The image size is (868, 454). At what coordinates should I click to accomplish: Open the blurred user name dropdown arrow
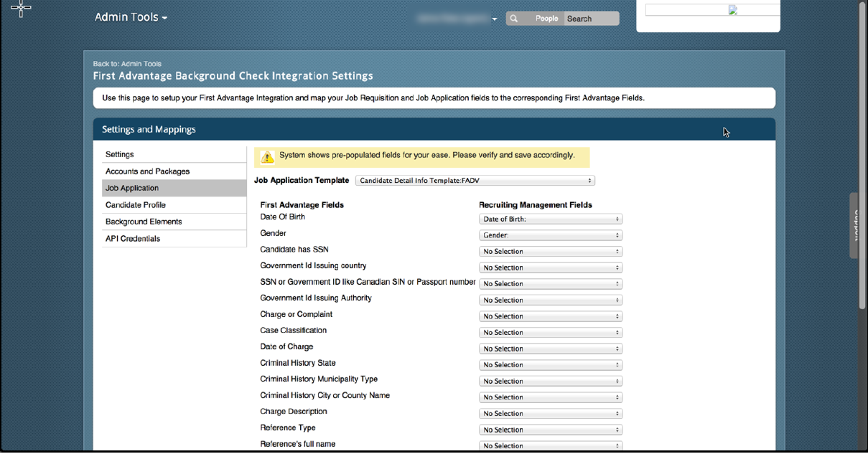(495, 19)
